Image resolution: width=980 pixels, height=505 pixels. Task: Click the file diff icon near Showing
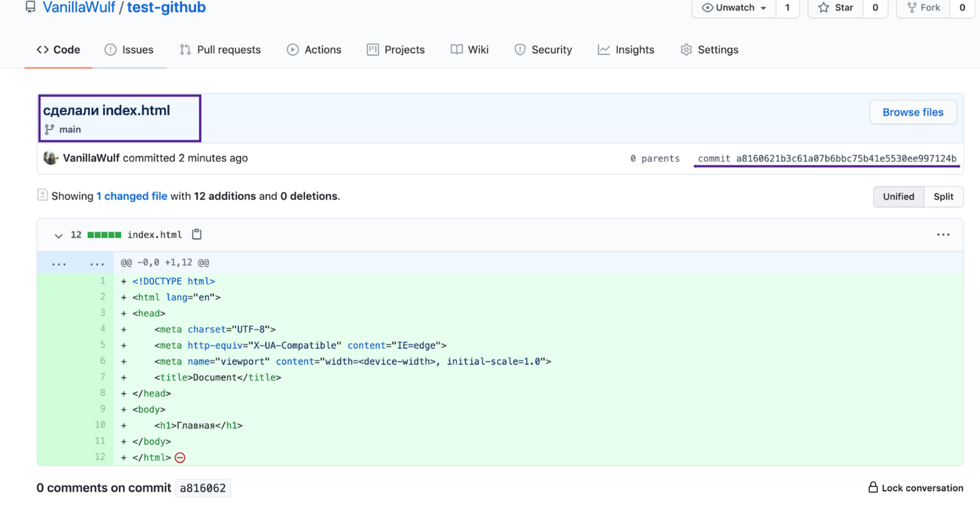42,195
